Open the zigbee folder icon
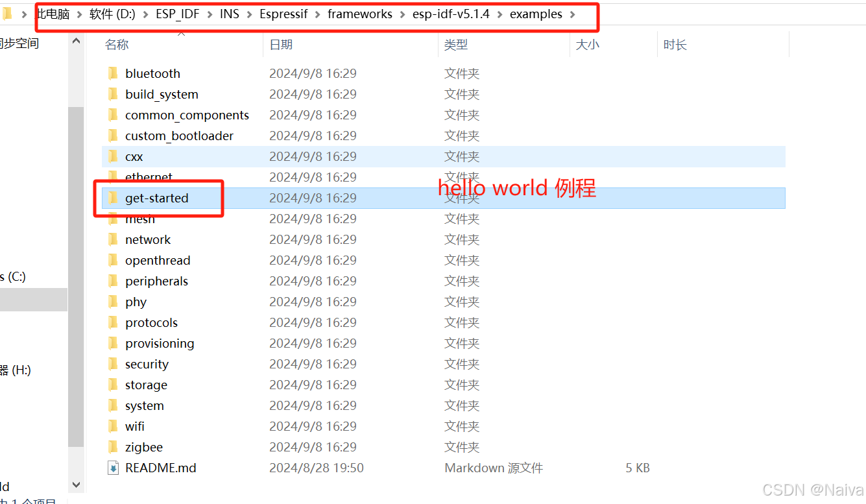 point(113,447)
